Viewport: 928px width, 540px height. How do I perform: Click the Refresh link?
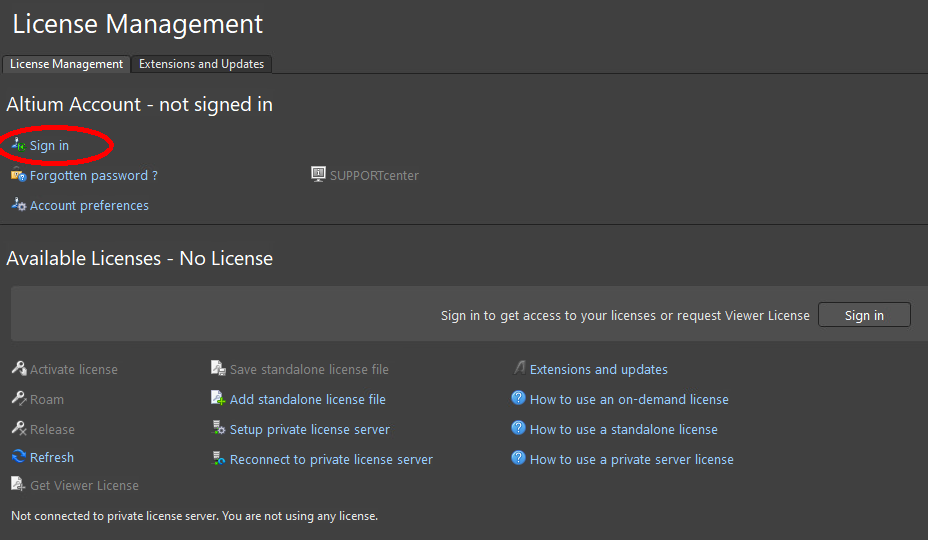tap(52, 458)
